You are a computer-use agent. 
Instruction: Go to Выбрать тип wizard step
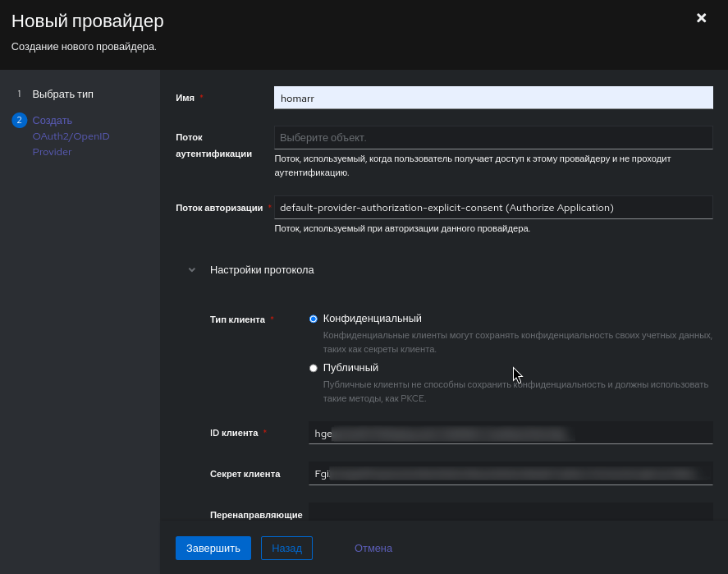pyautogui.click(x=62, y=94)
